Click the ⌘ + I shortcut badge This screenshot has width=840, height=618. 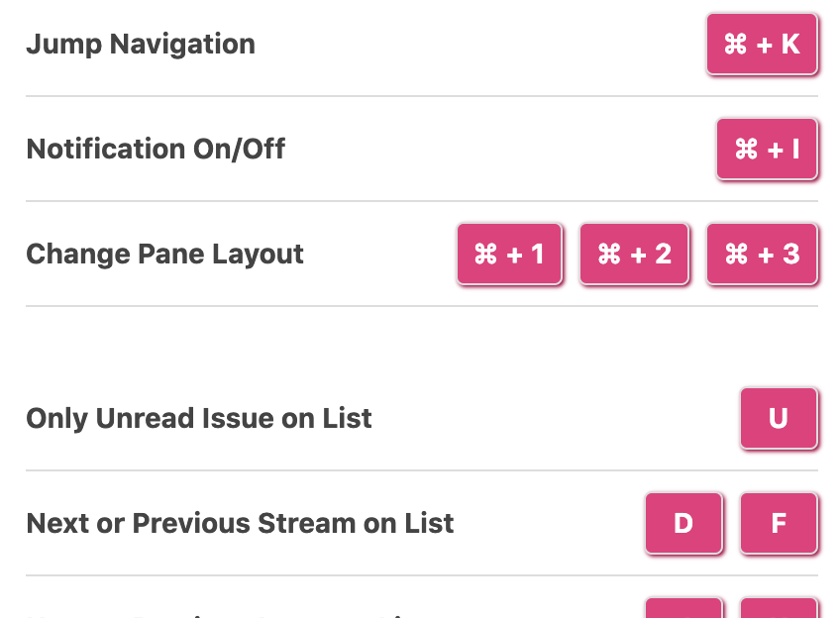767,150
